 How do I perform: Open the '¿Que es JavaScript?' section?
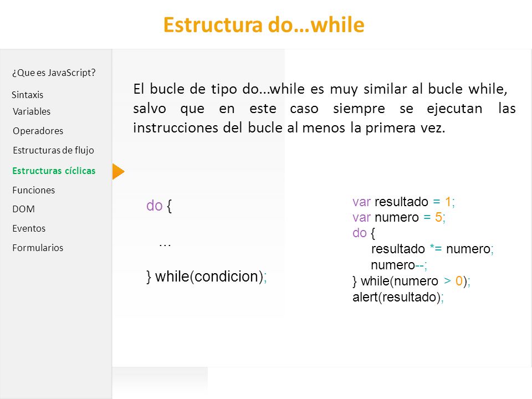pos(54,73)
